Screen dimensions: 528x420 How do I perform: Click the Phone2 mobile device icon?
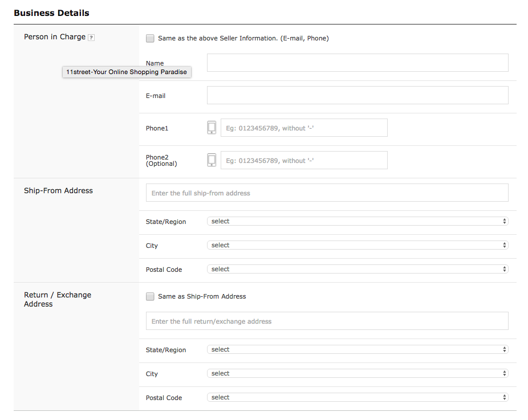[212, 160]
